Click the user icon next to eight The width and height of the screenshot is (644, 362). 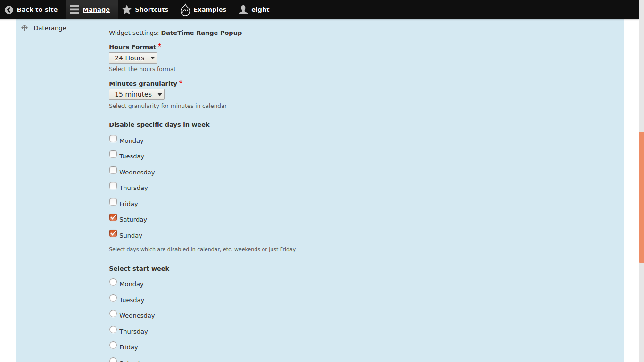pos(243,9)
